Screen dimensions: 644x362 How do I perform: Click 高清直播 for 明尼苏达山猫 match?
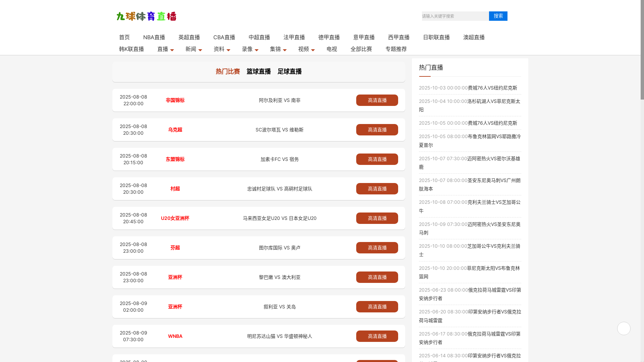click(377, 336)
